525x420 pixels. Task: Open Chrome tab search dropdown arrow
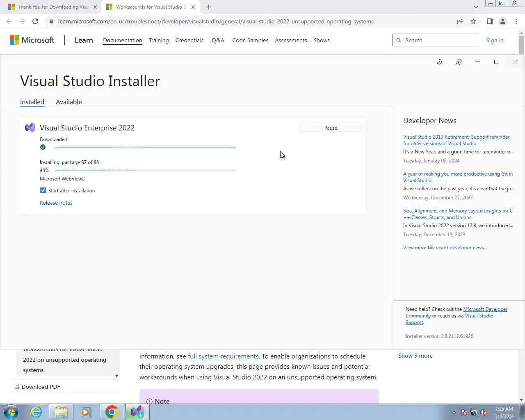pos(476,7)
